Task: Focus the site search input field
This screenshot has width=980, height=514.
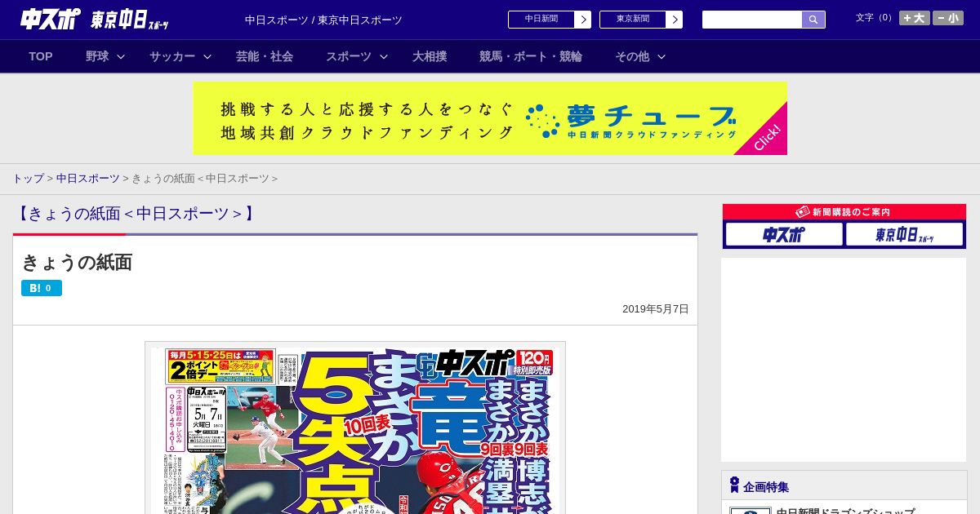Action: point(752,20)
